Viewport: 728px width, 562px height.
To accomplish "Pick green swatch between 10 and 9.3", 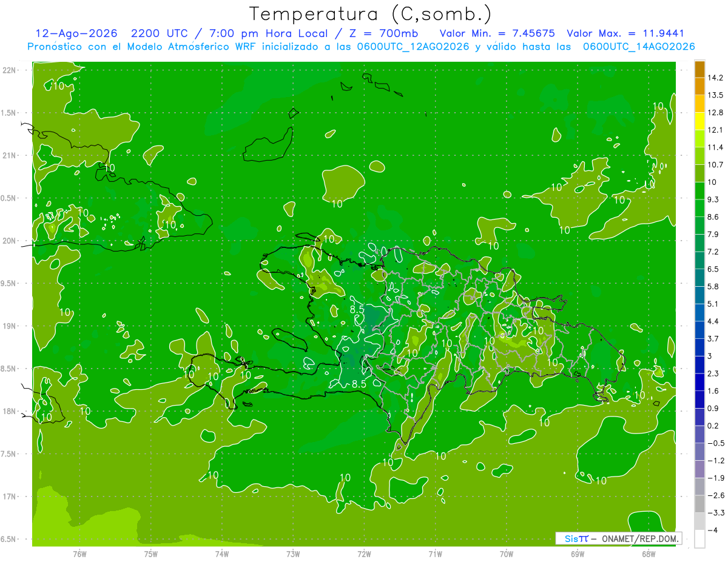I will tap(699, 191).
